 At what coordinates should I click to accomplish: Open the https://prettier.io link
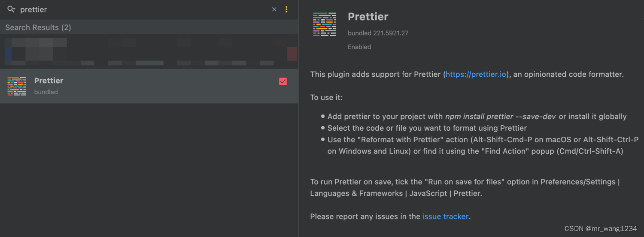coord(476,75)
